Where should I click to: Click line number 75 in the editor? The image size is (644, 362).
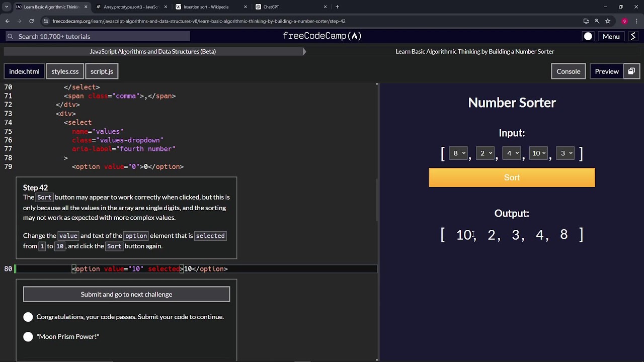click(x=8, y=131)
